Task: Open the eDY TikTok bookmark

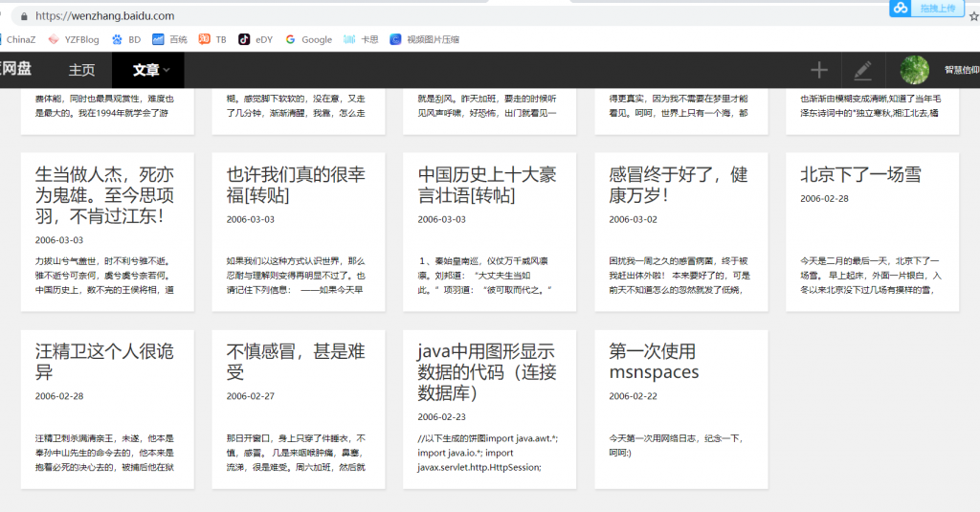Action: (255, 39)
